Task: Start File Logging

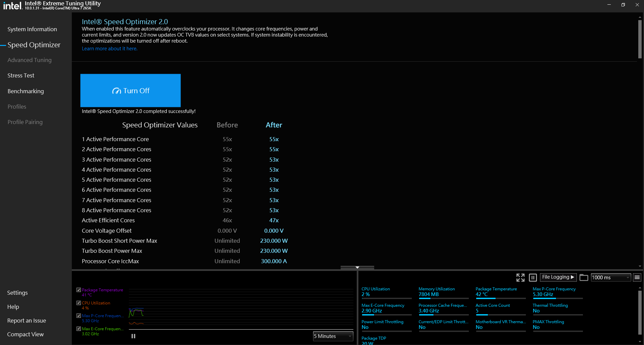Action: 558,277
